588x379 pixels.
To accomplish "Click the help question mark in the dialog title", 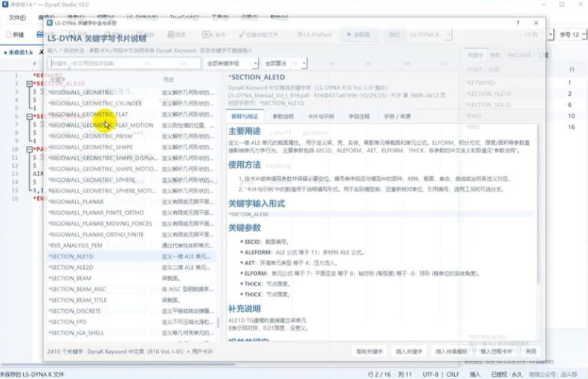I will (x=518, y=23).
